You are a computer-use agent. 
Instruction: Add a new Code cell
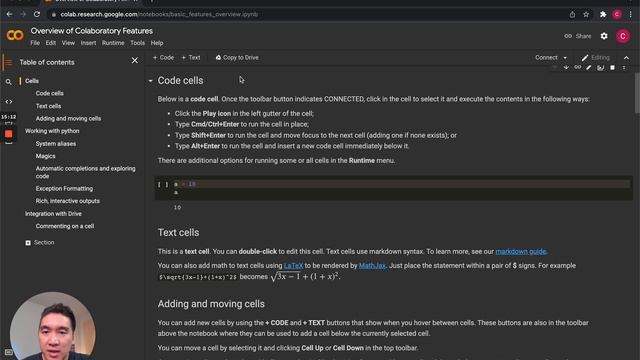click(163, 58)
